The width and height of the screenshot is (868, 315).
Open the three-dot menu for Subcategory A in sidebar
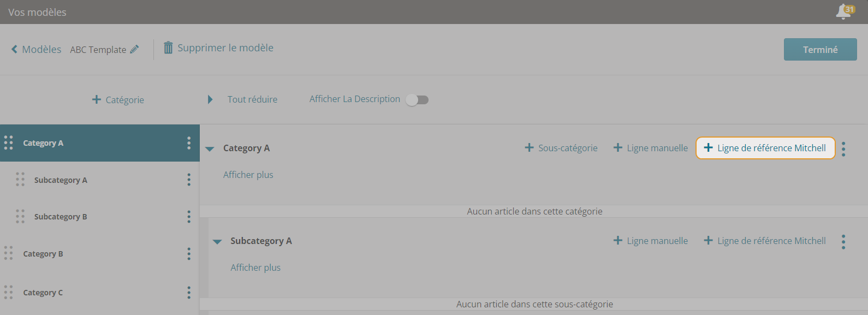click(189, 180)
